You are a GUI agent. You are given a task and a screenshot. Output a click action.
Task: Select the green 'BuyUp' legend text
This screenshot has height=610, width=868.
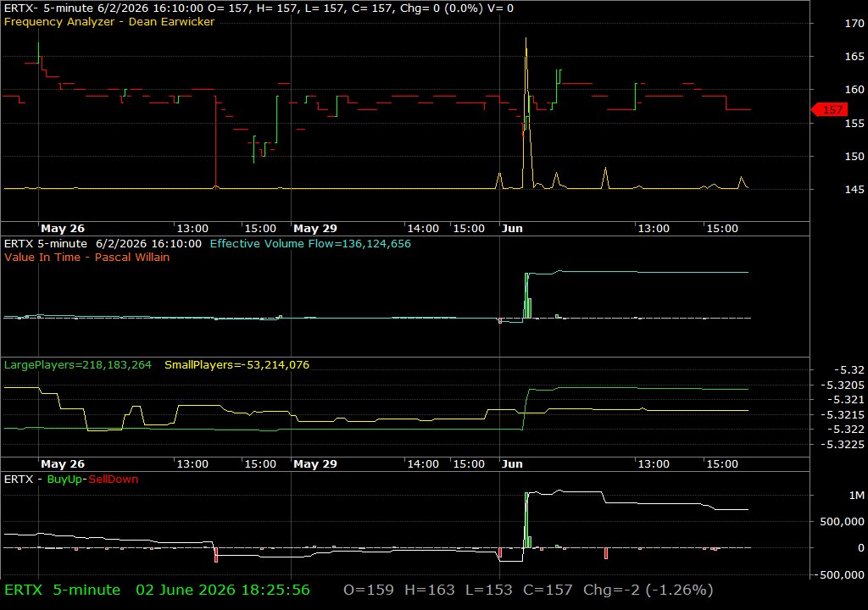(64, 480)
